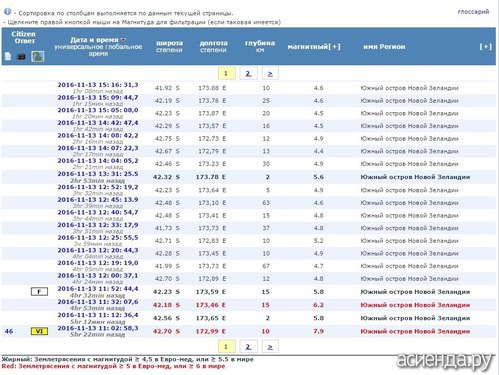Sort by имя Регион column header
Viewport: 499px width, 375px height.
pos(384,47)
